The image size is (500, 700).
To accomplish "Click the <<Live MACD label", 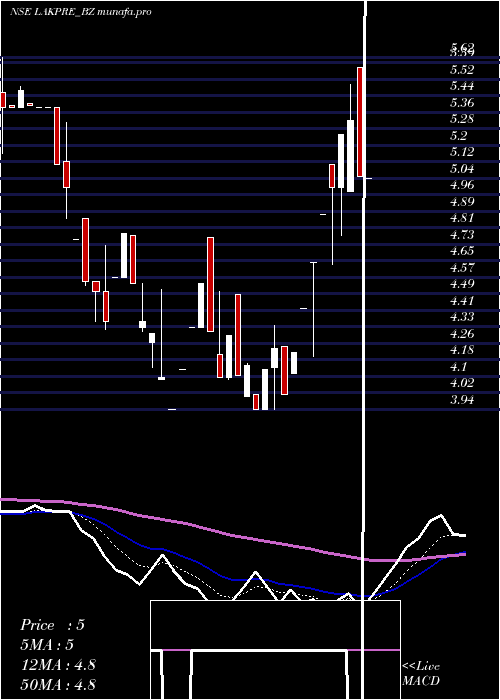I will click(421, 673).
